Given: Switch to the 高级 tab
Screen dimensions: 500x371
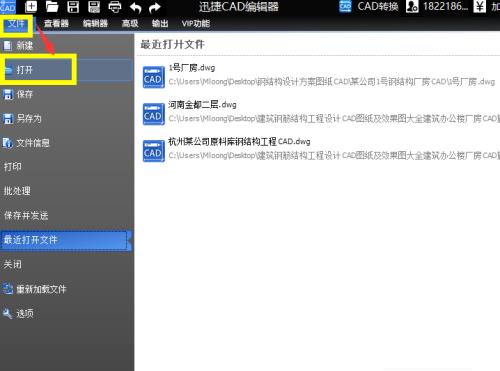Looking at the screenshot, I should click(130, 23).
